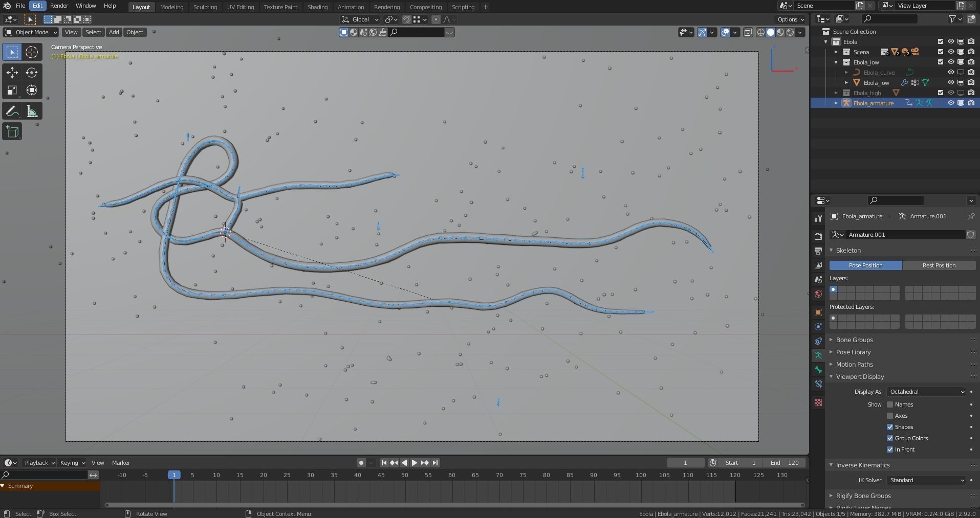Open the Texture properties tab

[818, 402]
